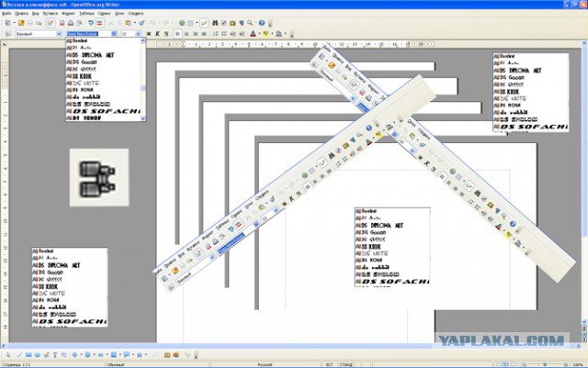The width and height of the screenshot is (588, 368).
Task: Click the Export as PDF icon
Action: (x=62, y=23)
